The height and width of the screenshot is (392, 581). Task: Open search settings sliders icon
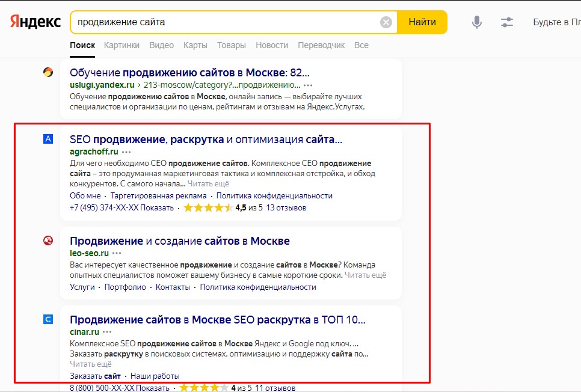pos(506,22)
